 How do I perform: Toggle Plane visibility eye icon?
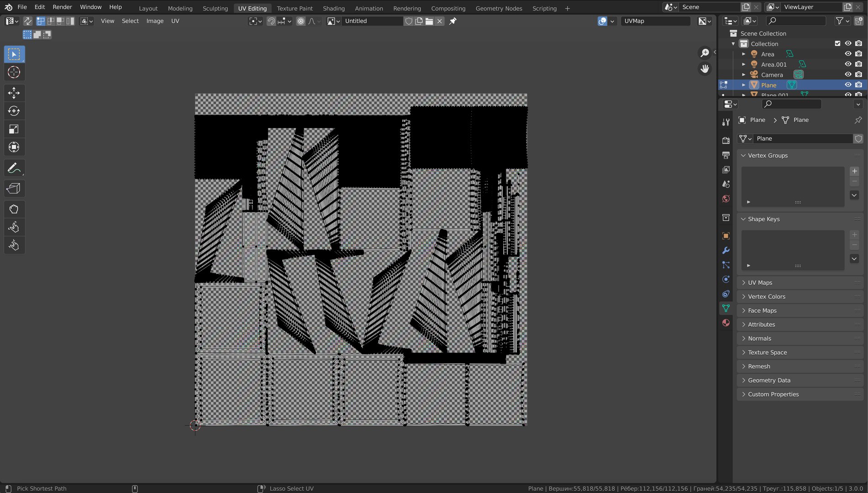pyautogui.click(x=848, y=85)
